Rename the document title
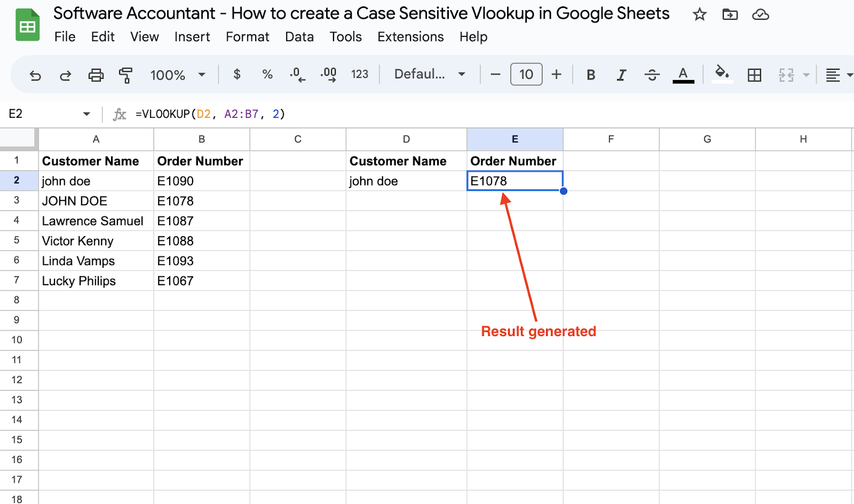Screen dimensions: 854x504 pyautogui.click(x=361, y=13)
